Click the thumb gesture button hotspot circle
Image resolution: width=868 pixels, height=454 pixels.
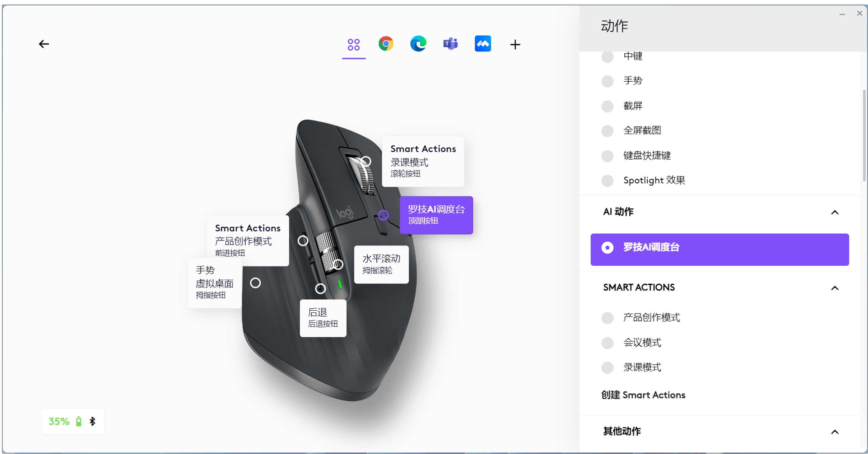[x=255, y=283]
